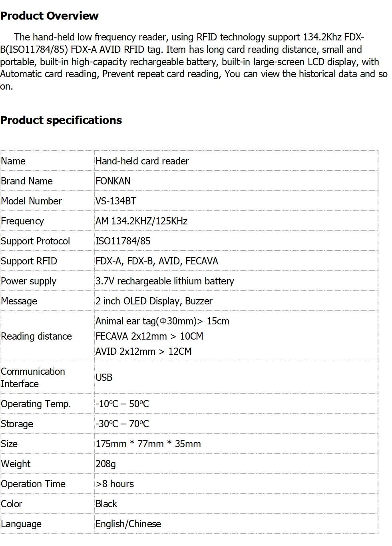Viewport: 392px width, 546px height.
Task: Click the Product specifications heading
Action: point(61,120)
